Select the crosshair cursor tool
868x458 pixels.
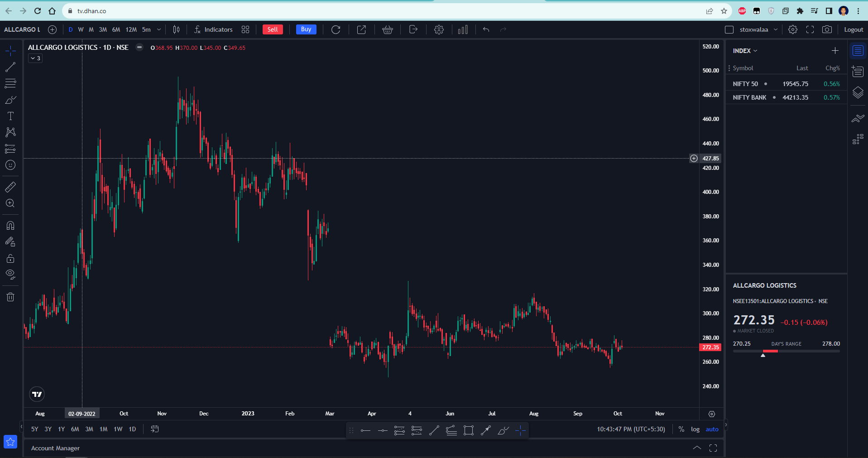click(x=10, y=51)
